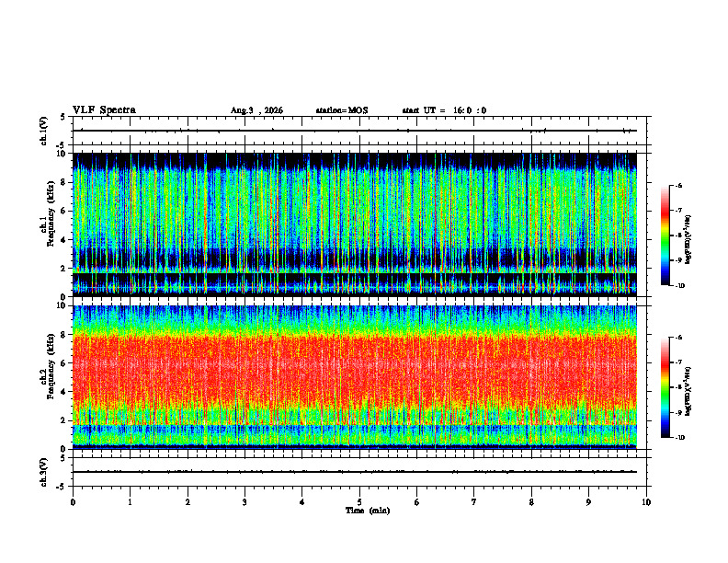Click the time axis tick label "3"
The height and width of the screenshot is (563, 728).
[x=245, y=502]
